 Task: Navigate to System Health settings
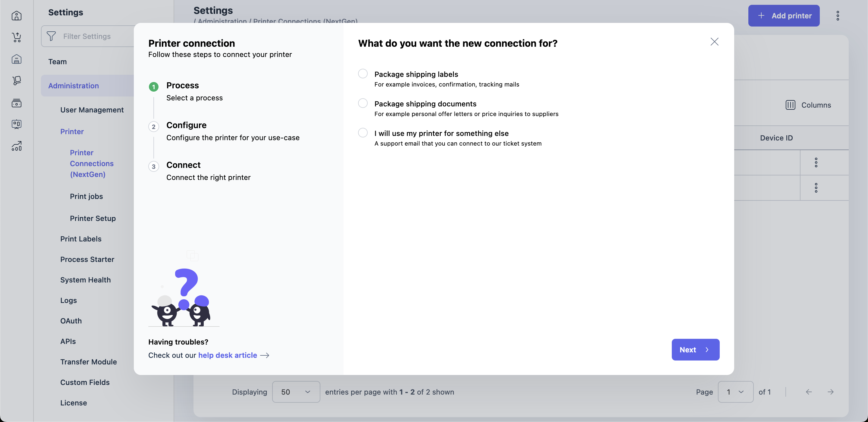(x=85, y=280)
